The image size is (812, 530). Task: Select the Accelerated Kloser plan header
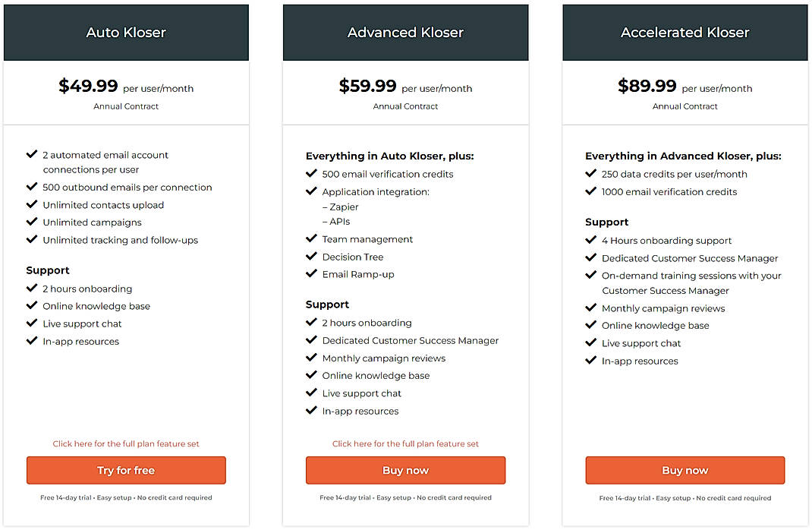[x=685, y=32]
